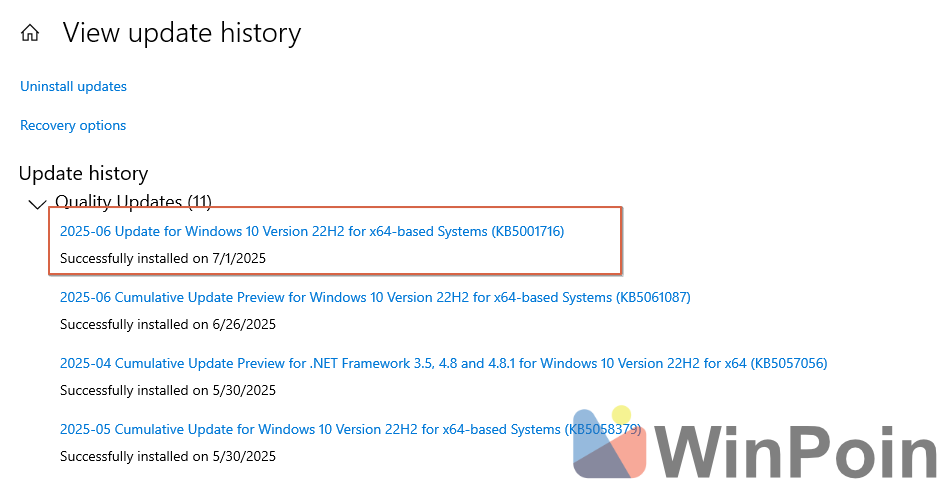Open the Recovery options link
Image resolution: width=939 pixels, height=482 pixels.
tap(73, 125)
